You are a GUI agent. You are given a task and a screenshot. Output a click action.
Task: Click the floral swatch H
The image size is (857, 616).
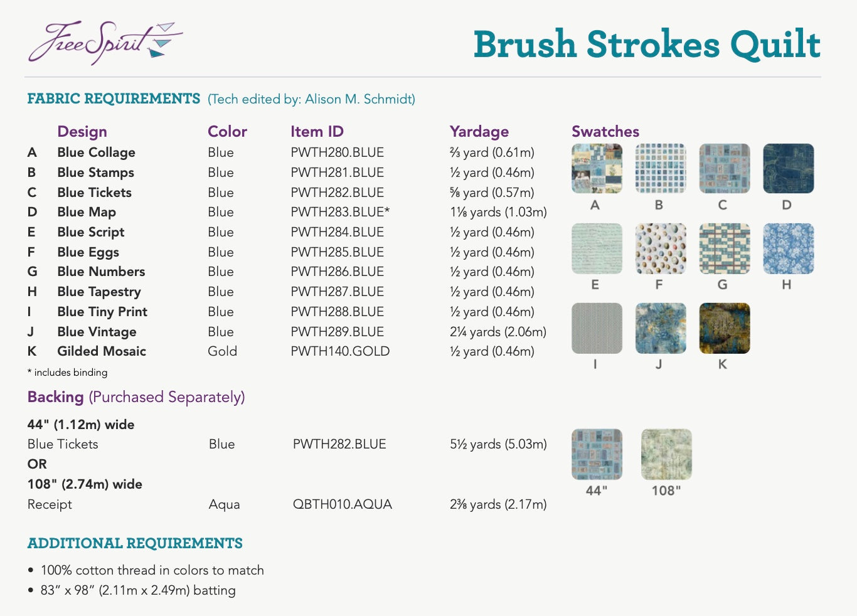(787, 248)
